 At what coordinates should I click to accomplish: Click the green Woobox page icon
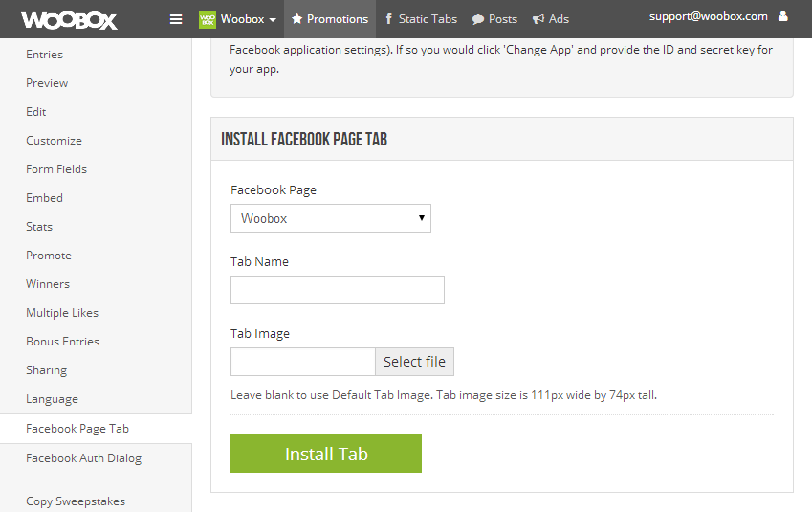(208, 20)
